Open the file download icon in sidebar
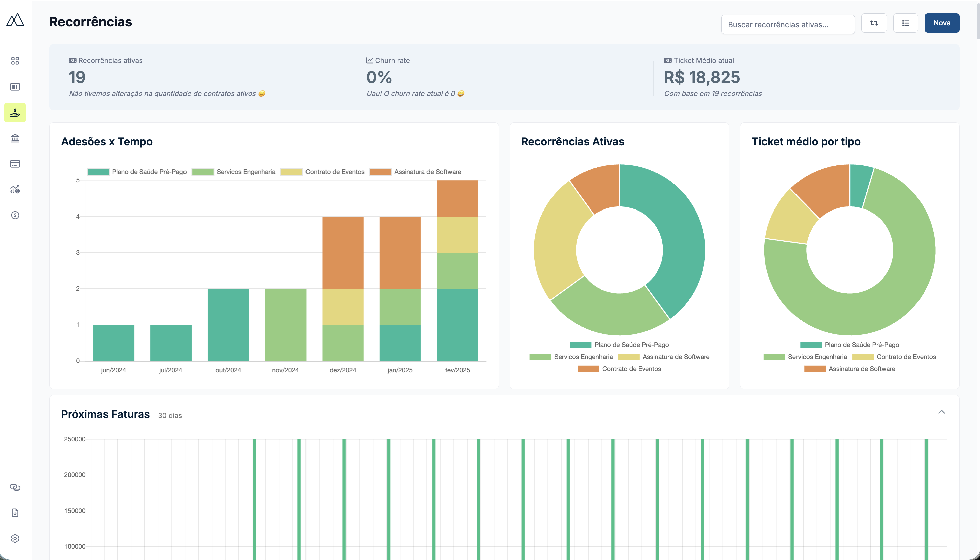This screenshot has height=560, width=980. pos(15,513)
